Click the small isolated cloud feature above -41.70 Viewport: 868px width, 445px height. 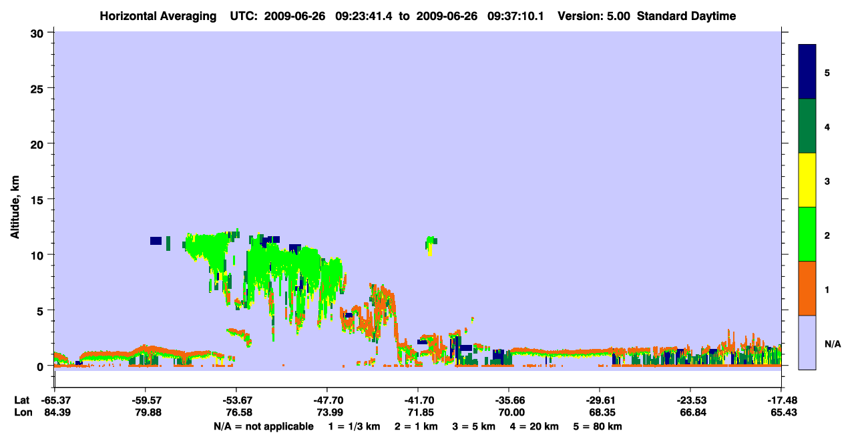(431, 245)
